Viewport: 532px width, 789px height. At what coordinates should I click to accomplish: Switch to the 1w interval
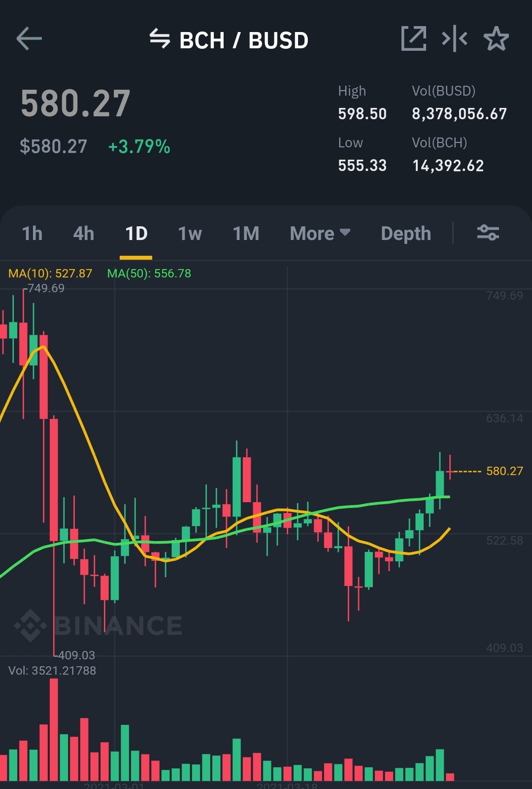point(190,233)
